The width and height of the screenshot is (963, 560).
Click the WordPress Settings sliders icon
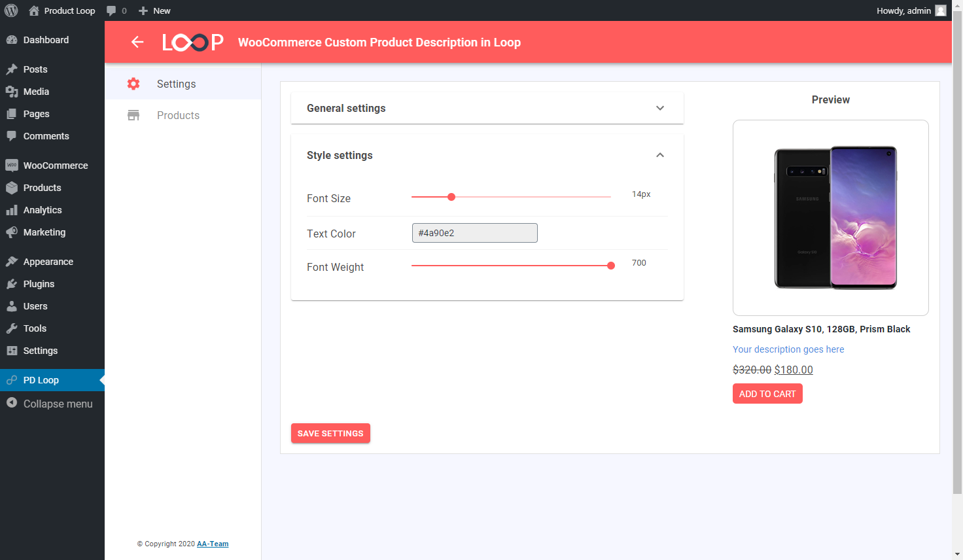pos(12,351)
